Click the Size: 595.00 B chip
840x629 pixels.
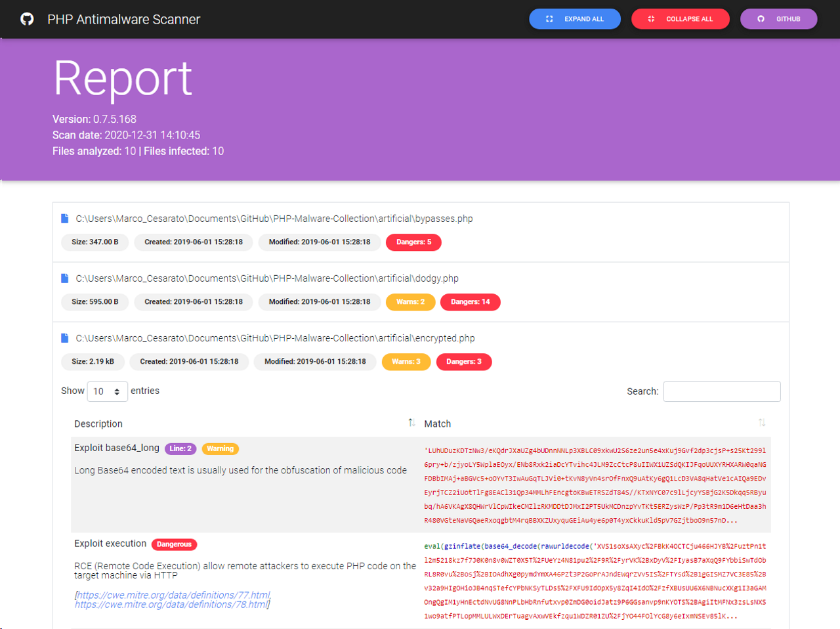coord(95,302)
